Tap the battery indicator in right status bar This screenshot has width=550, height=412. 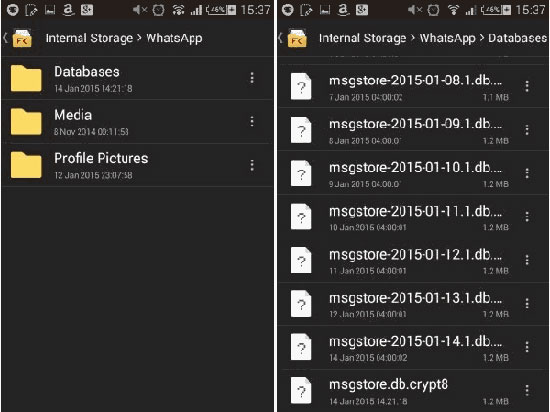coord(496,10)
